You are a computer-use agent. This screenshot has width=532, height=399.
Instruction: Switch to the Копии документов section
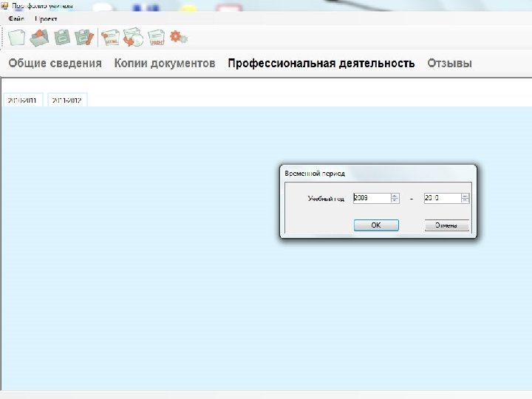[165, 63]
